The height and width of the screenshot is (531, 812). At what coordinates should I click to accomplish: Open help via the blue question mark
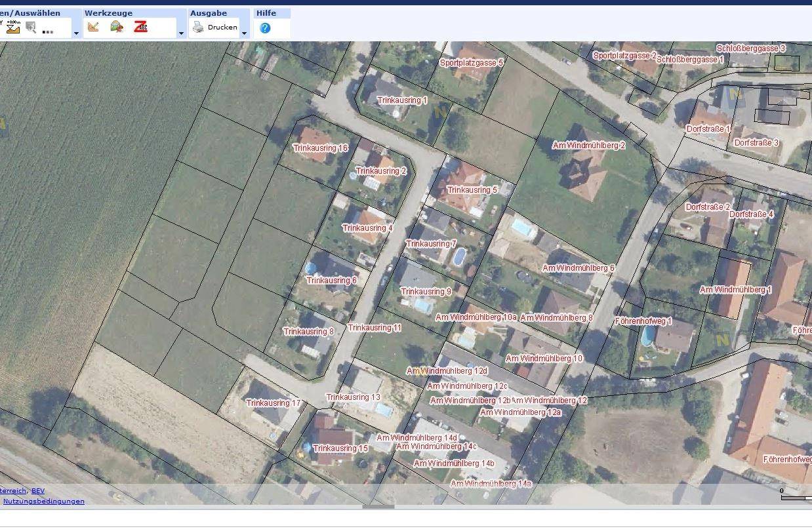(x=265, y=28)
